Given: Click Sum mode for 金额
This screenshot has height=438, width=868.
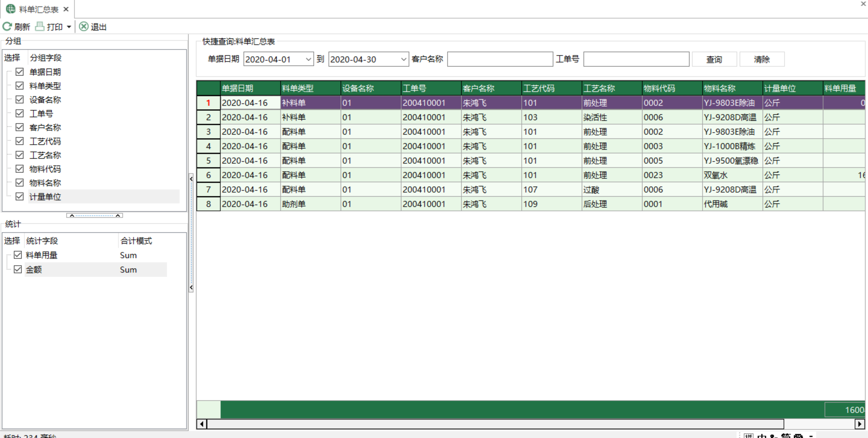Looking at the screenshot, I should click(128, 270).
